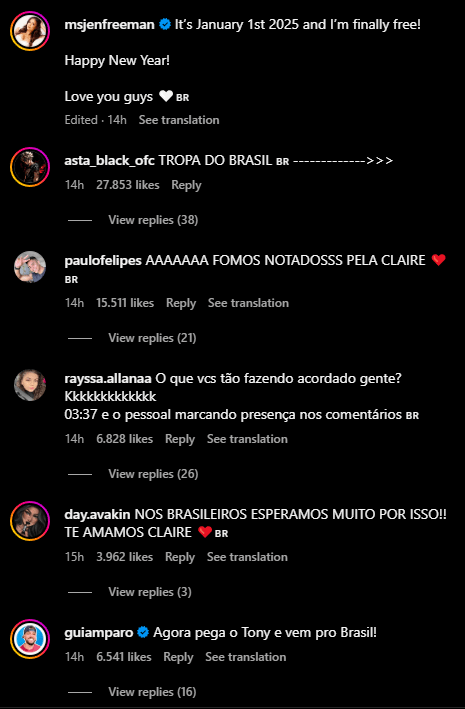465x709 pixels.
Task: Open msjenfreeman's profile picture
Action: point(30,31)
